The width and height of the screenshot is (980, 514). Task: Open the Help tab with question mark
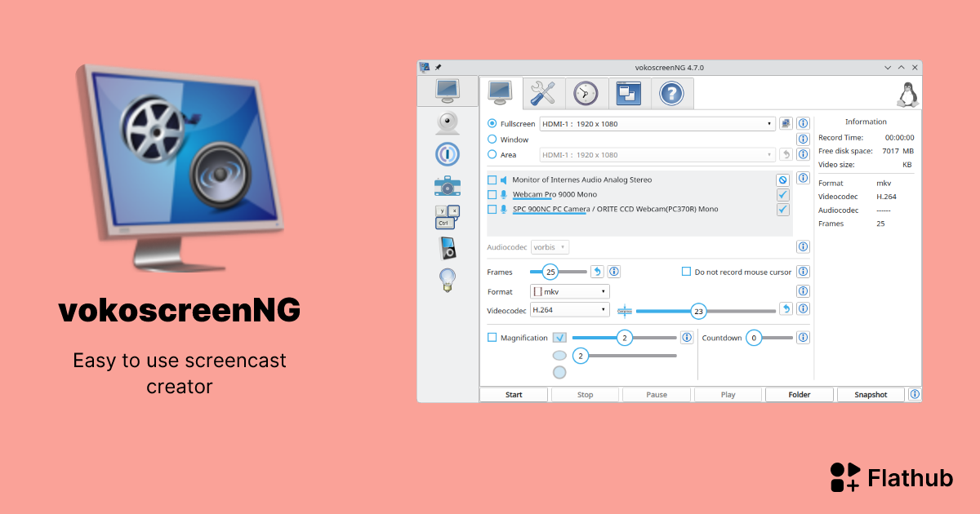670,93
